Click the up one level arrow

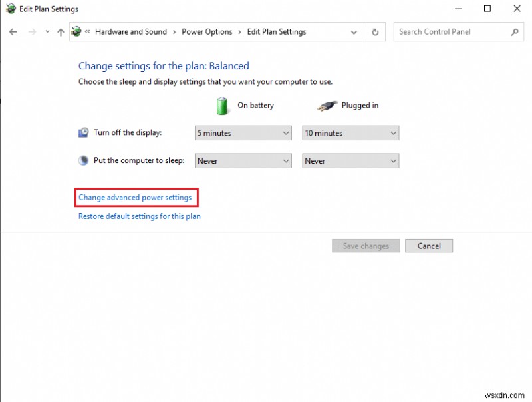(x=60, y=31)
